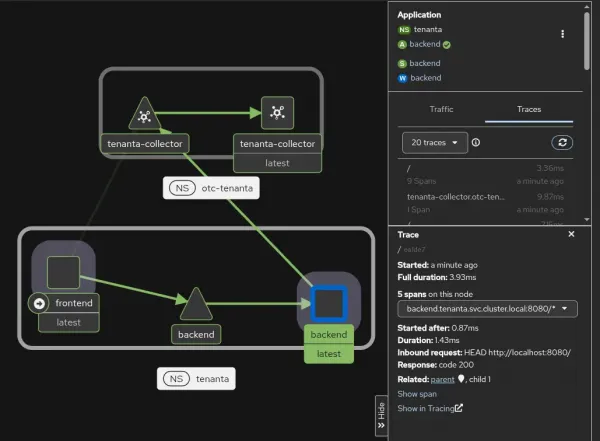Select the frontend workload square node
This screenshot has width=600, height=441.
[64, 272]
